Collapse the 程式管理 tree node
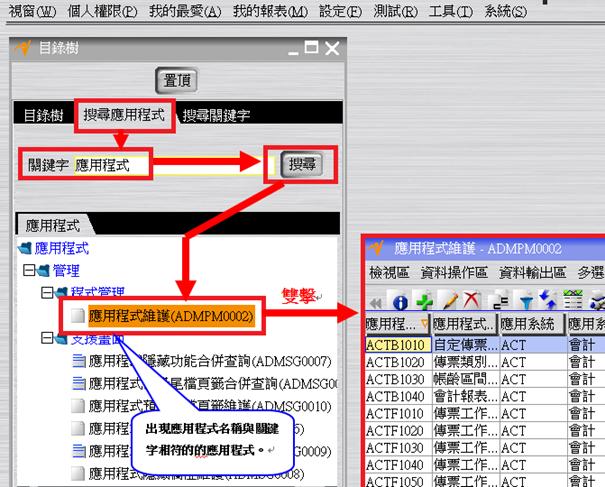 (x=45, y=292)
